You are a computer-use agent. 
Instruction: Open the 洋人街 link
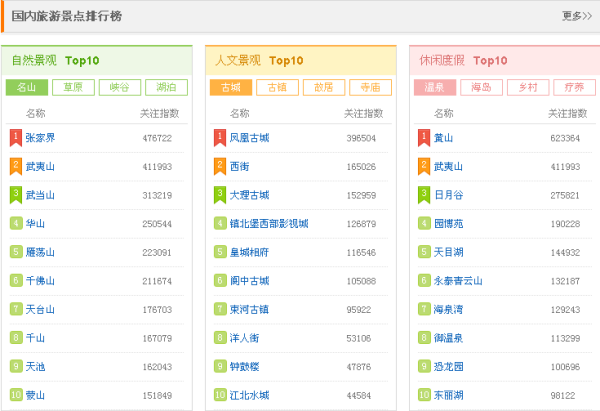pyautogui.click(x=245, y=338)
